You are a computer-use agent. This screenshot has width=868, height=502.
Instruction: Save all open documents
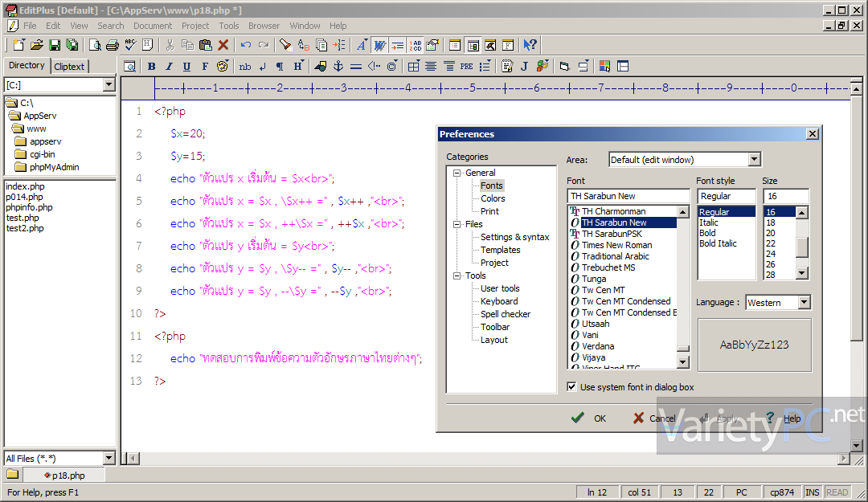[71, 45]
